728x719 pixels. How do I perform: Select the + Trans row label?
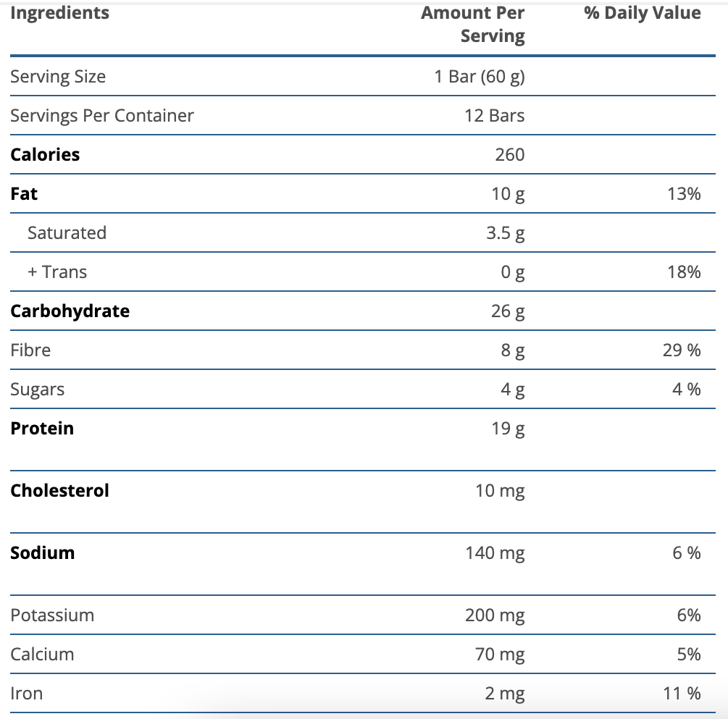tap(57, 272)
